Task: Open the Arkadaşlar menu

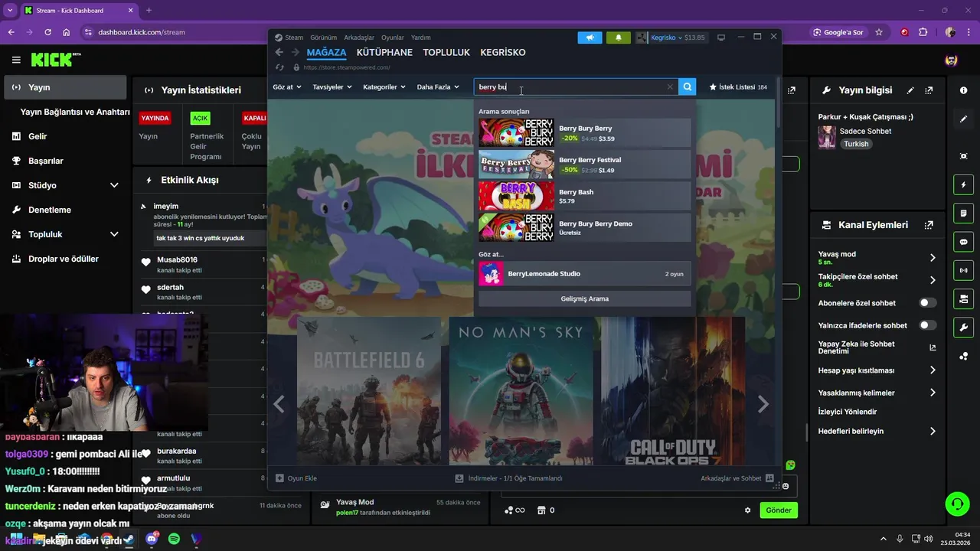Action: [359, 37]
